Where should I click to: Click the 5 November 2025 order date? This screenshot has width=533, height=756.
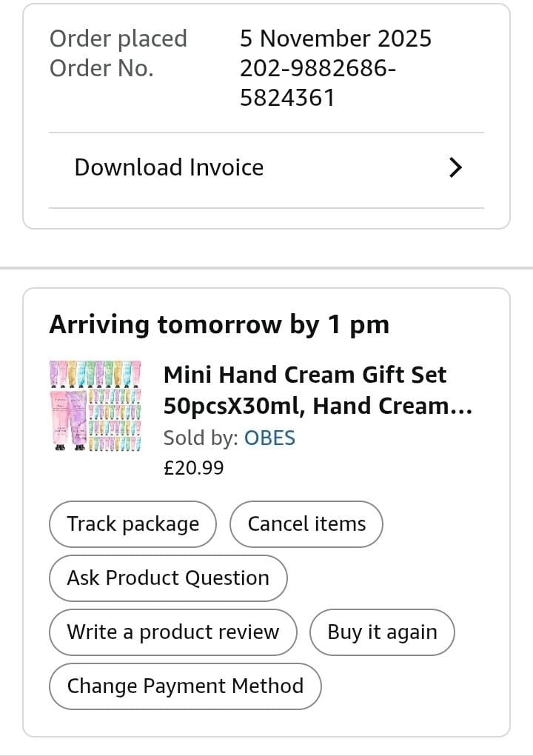[x=335, y=39]
